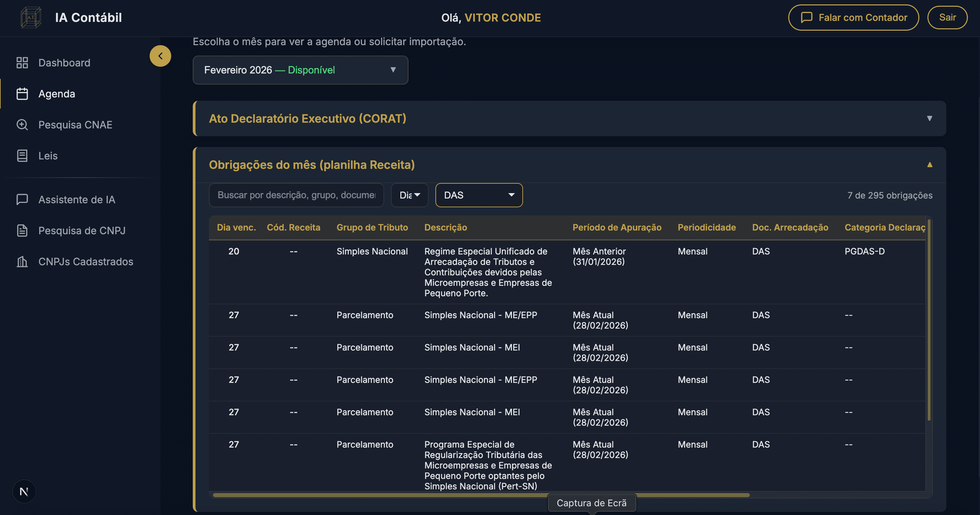The width and height of the screenshot is (980, 515).
Task: Click the Buscar por descrição search field
Action: point(296,195)
